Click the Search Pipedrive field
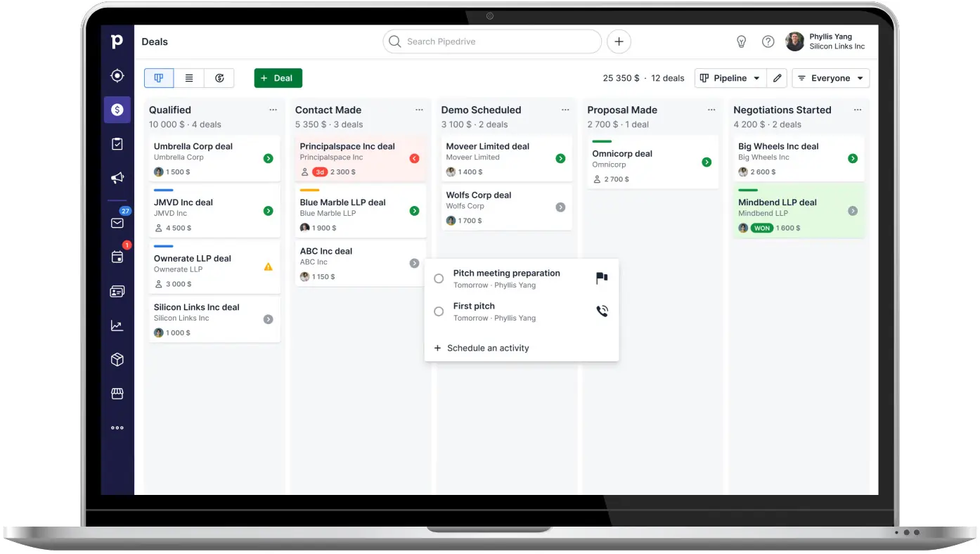980x554 pixels. tap(492, 41)
